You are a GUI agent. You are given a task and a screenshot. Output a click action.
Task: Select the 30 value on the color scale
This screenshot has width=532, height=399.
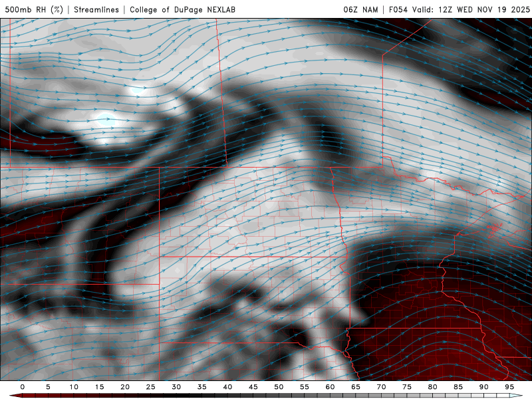coord(176,387)
